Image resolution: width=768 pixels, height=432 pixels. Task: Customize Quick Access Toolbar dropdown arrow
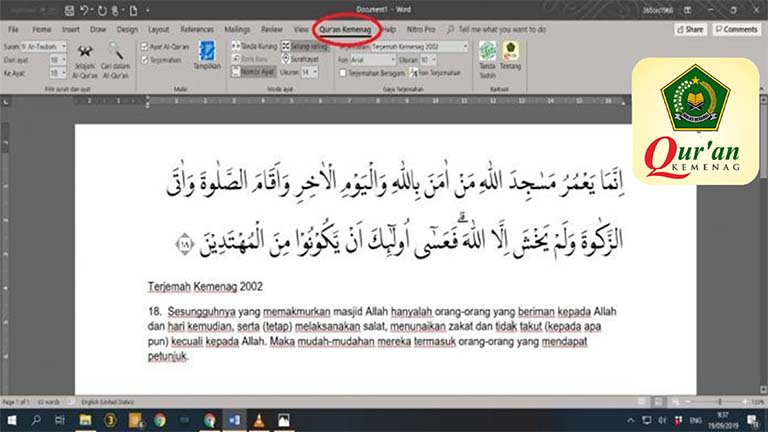coord(148,10)
